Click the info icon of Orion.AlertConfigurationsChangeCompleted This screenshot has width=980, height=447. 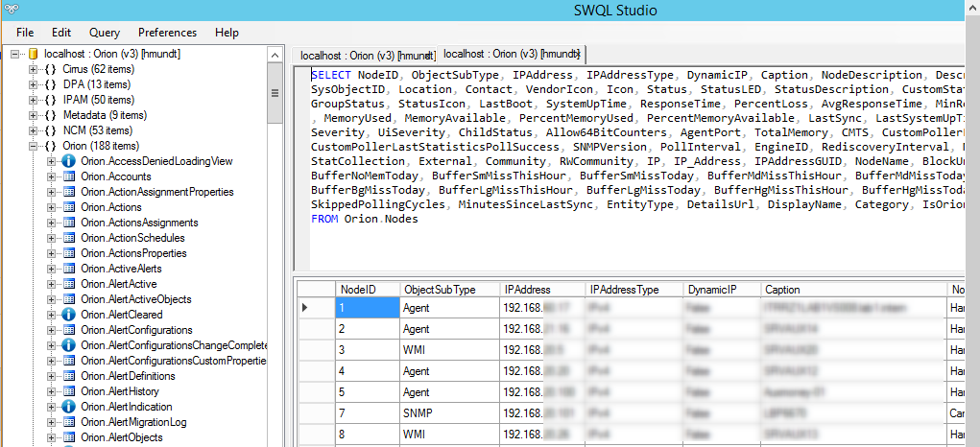(69, 345)
